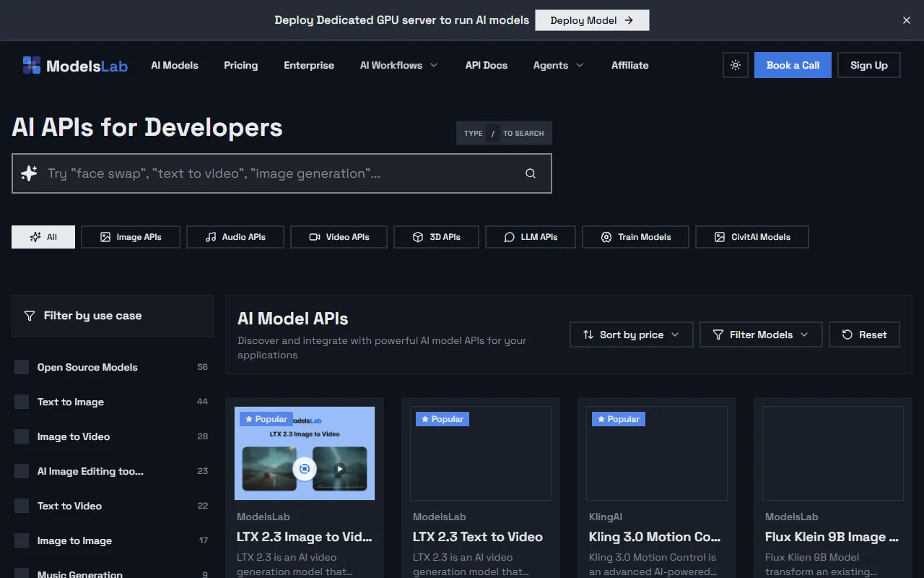Image resolution: width=924 pixels, height=578 pixels.
Task: Enable the Text to Image filter checkbox
Action: (x=22, y=402)
